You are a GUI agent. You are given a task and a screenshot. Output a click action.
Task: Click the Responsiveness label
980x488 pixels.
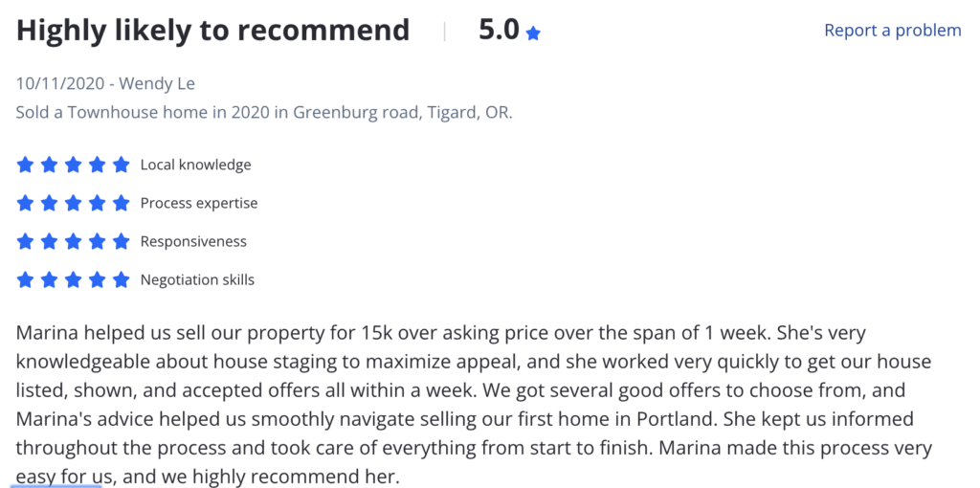tap(193, 242)
